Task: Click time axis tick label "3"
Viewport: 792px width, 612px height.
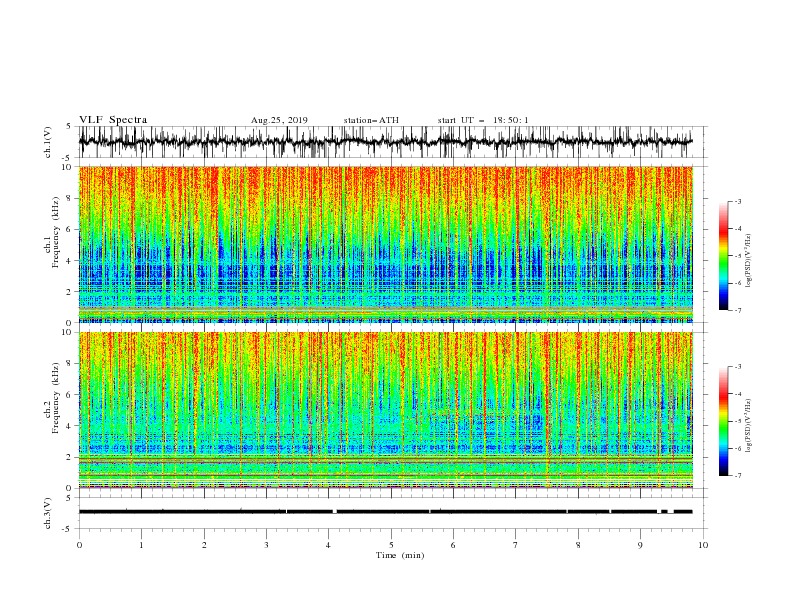Action: click(x=266, y=545)
